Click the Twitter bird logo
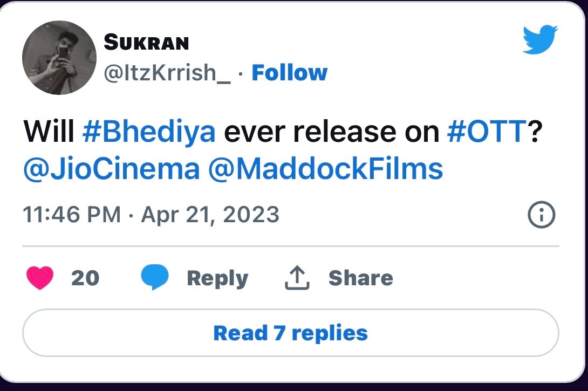 (539, 39)
